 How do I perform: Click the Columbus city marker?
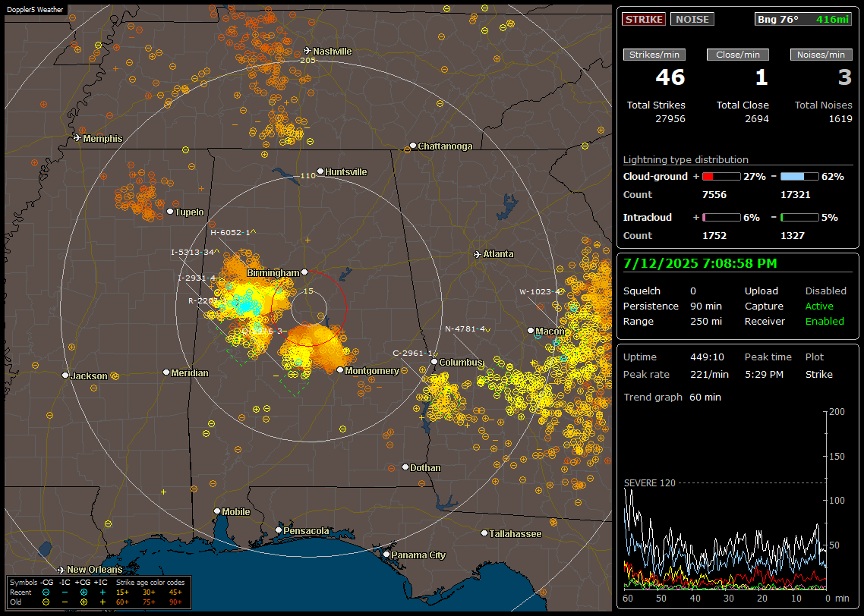pyautogui.click(x=434, y=362)
